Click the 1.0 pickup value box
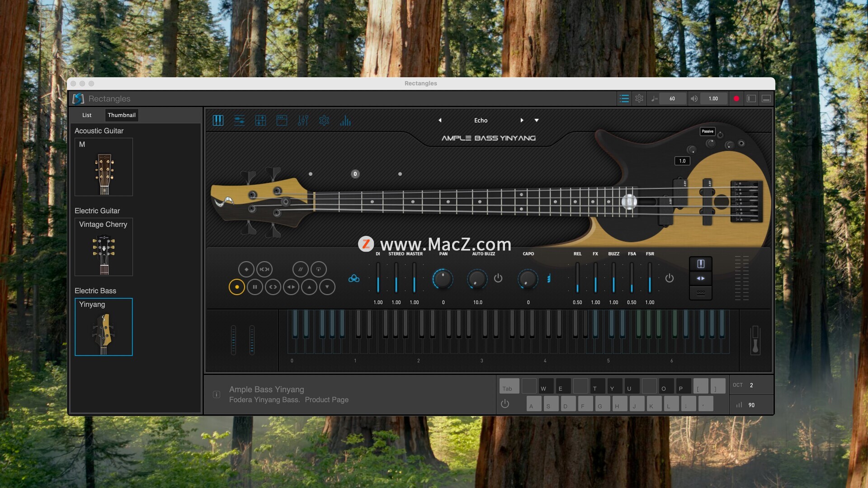The width and height of the screenshot is (868, 488). [x=682, y=161]
